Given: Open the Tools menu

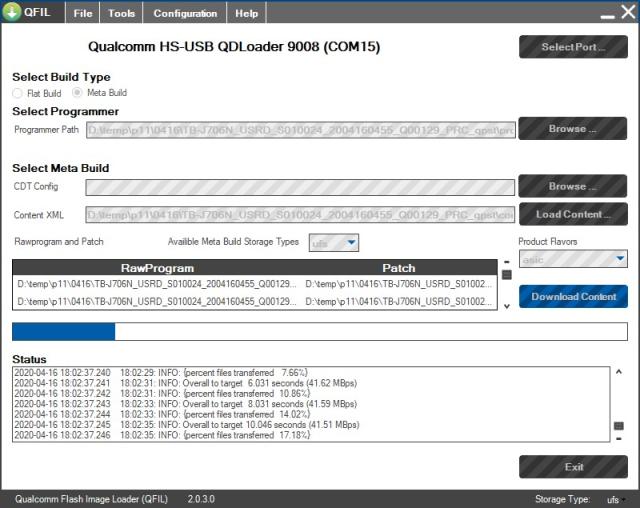Looking at the screenshot, I should pyautogui.click(x=121, y=13).
